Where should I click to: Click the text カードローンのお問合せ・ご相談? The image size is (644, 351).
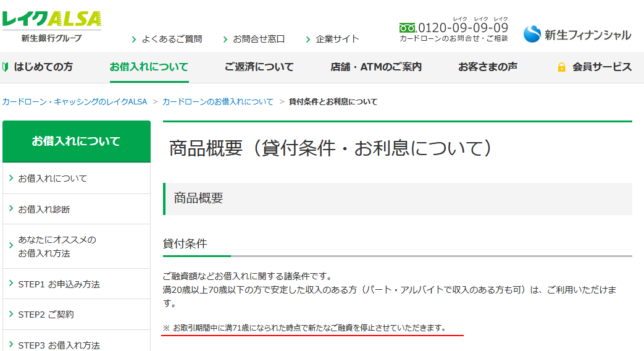tap(454, 38)
